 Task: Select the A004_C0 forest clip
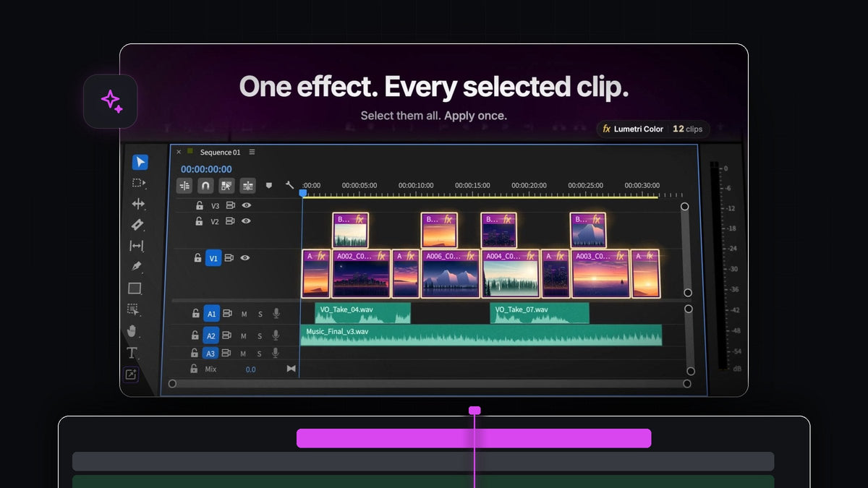511,274
